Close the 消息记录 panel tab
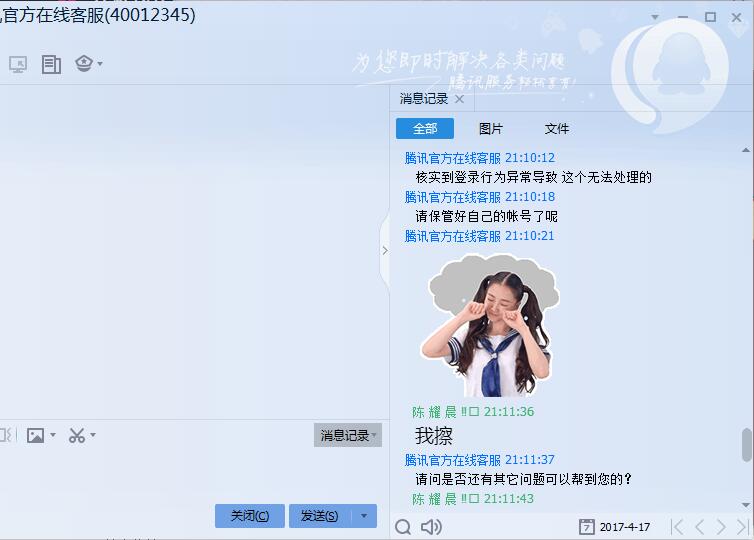This screenshot has width=754, height=540. pyautogui.click(x=459, y=99)
